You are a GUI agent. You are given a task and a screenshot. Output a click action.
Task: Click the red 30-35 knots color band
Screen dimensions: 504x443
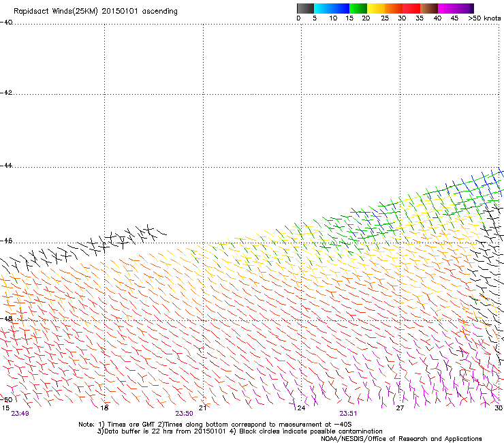411,8
